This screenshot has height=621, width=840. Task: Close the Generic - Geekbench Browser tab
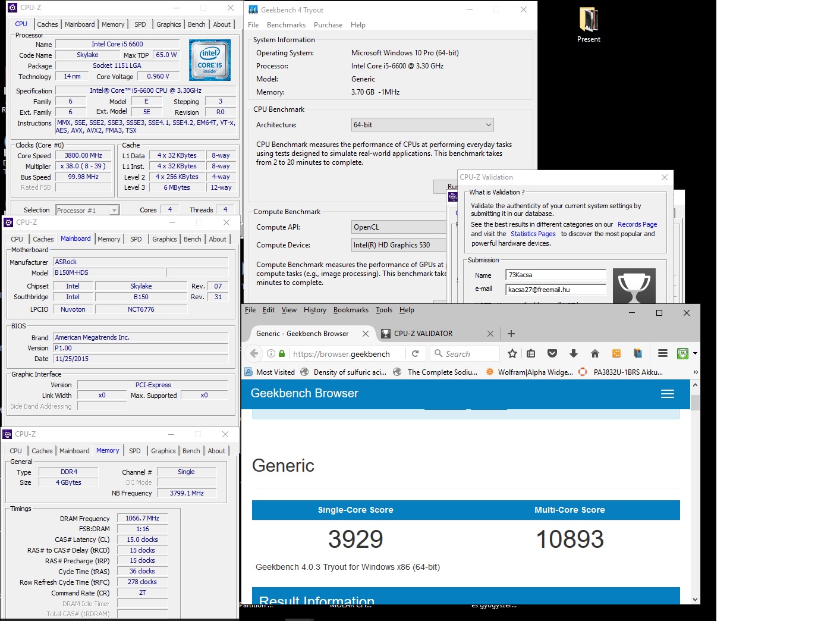coord(366,334)
